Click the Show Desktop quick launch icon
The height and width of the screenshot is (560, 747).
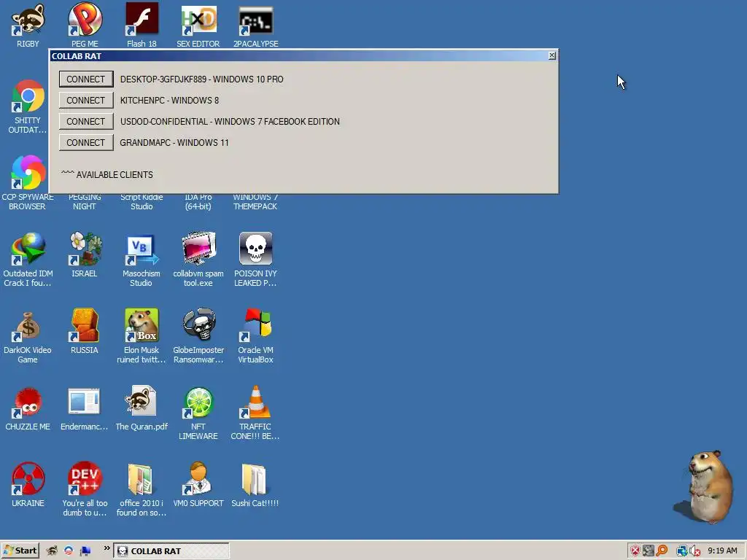pyautogui.click(x=85, y=551)
